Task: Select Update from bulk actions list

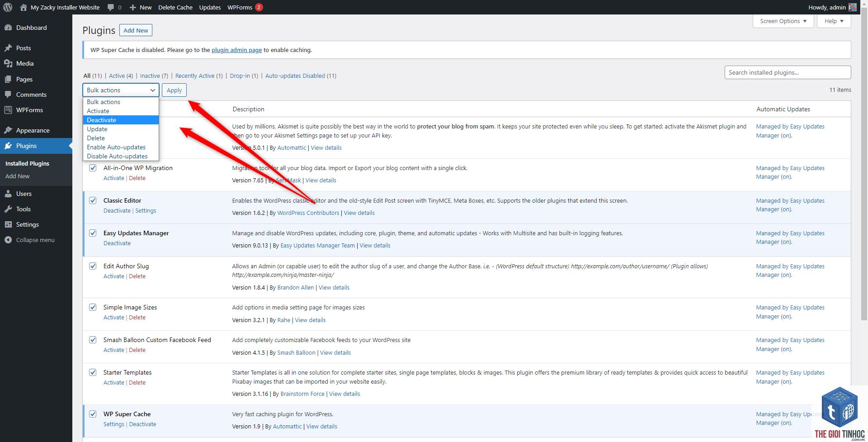Action: [121, 129]
